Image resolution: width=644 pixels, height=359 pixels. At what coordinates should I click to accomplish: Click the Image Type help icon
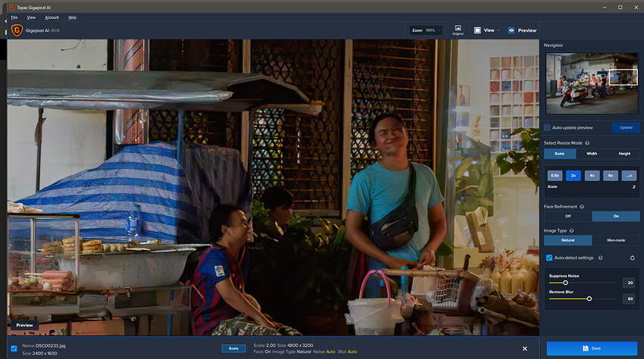coord(571,230)
